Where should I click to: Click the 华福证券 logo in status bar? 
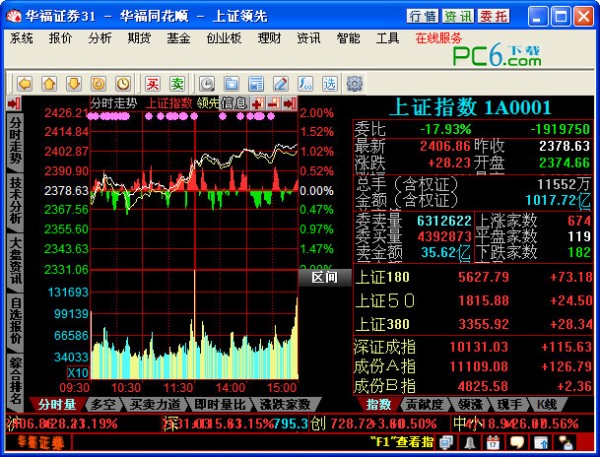tap(40, 442)
